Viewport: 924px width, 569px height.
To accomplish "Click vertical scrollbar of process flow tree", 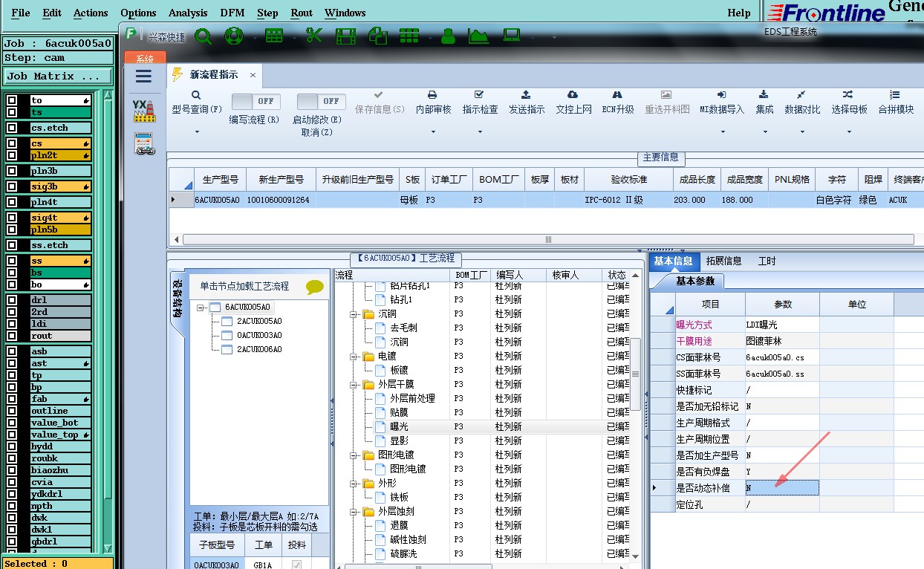I will pyautogui.click(x=635, y=374).
